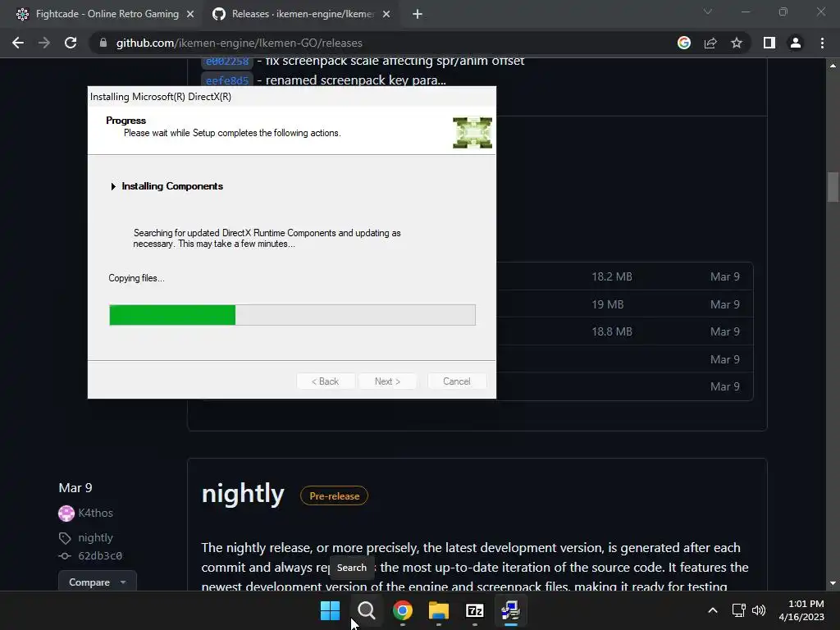This screenshot has width=840, height=630.
Task: Open the clock and date panel
Action: coord(801,610)
